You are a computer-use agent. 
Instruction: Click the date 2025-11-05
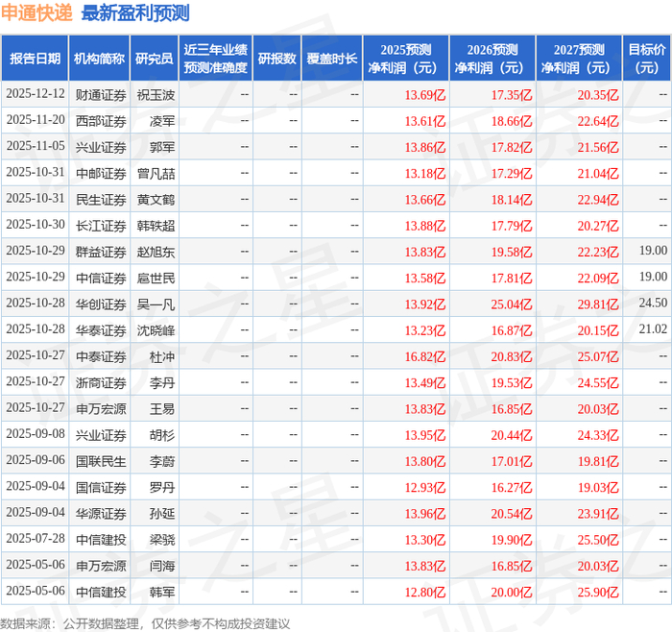pyautogui.click(x=36, y=146)
